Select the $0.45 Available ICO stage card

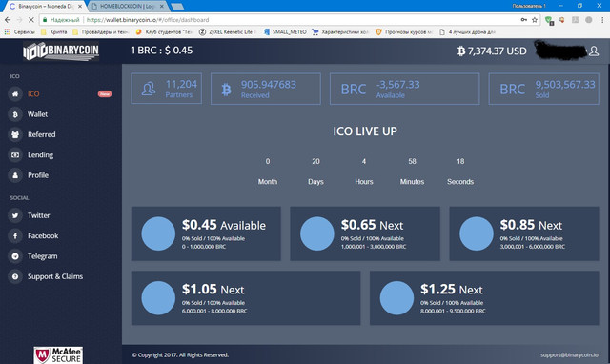coord(206,233)
